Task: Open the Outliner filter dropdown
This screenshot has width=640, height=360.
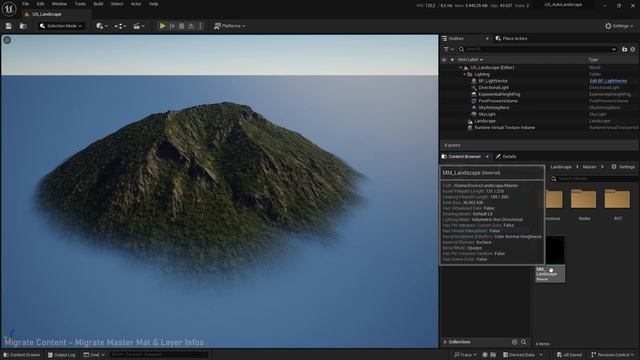Action: (x=449, y=49)
